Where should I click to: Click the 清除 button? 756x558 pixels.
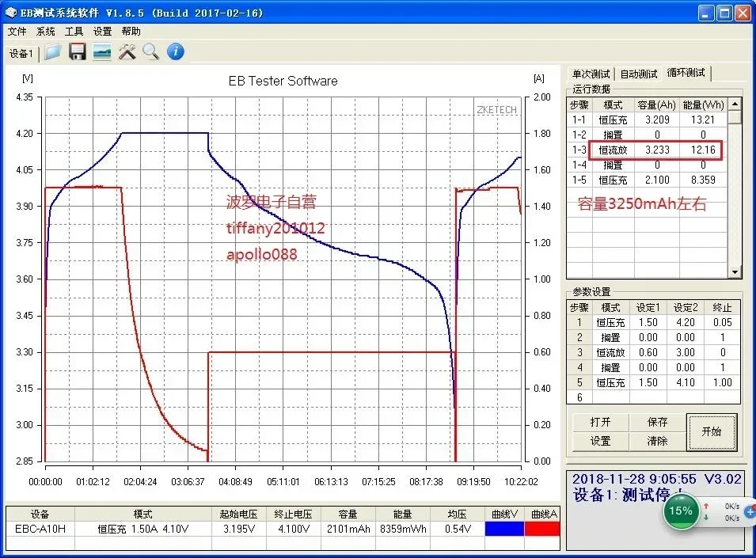(x=657, y=441)
